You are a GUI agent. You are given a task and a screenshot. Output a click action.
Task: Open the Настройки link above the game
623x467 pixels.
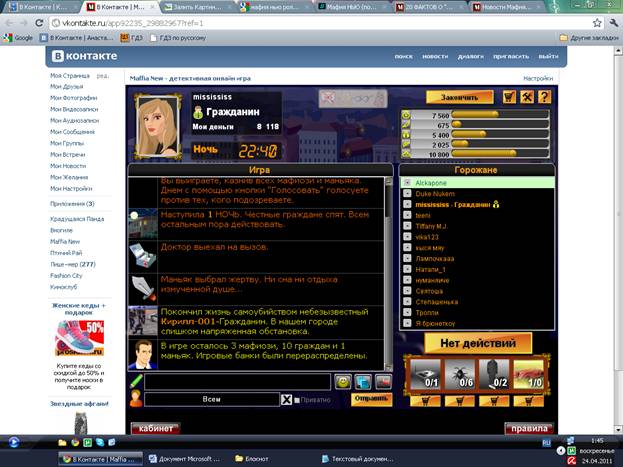click(x=538, y=78)
